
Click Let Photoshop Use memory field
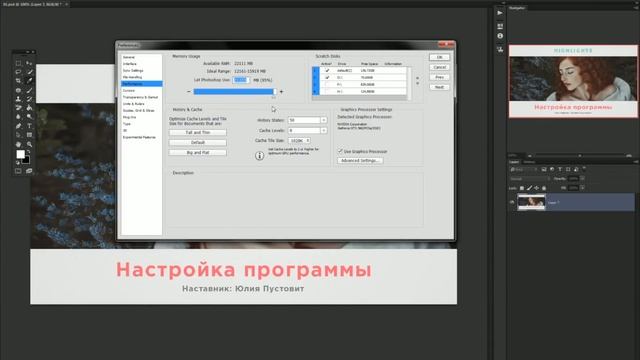[x=241, y=80]
